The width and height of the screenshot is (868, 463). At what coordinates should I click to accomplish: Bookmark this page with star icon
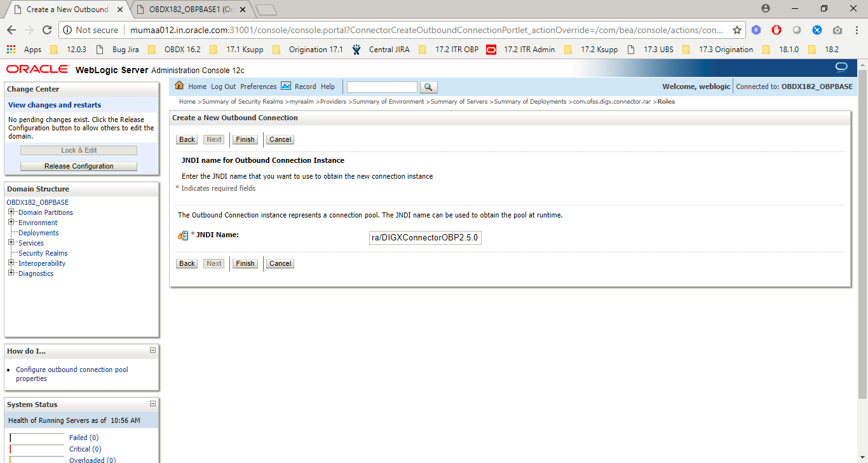(x=737, y=30)
